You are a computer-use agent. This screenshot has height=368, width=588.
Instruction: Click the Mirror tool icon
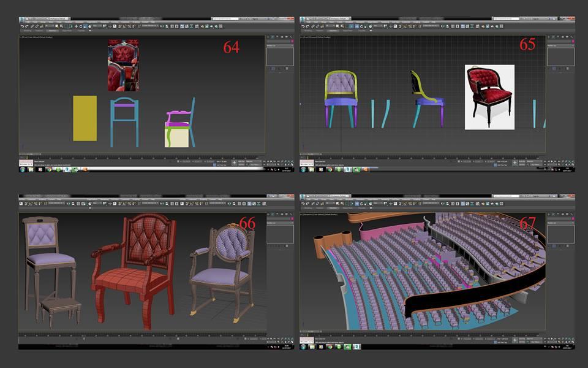(x=161, y=27)
